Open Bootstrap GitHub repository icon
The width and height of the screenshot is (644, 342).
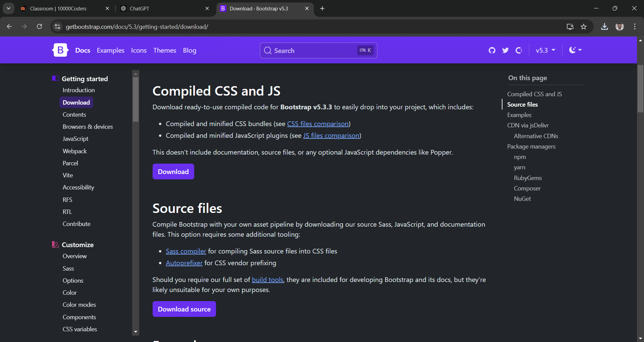(492, 50)
